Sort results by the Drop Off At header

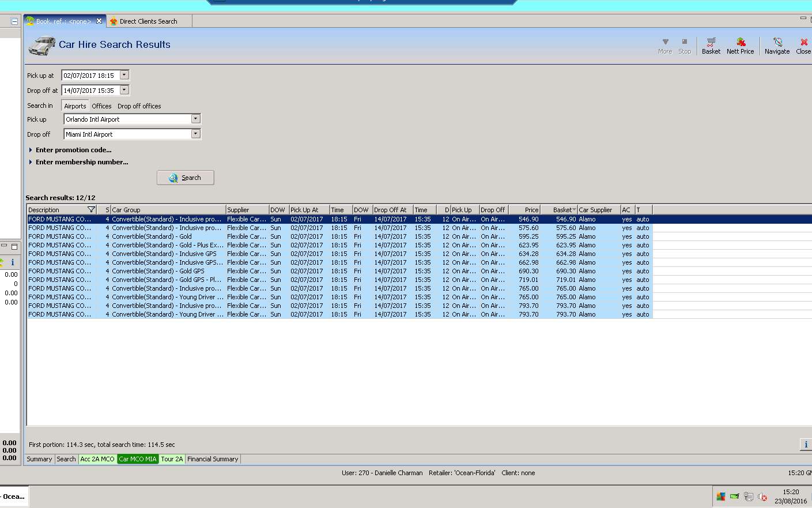pos(393,210)
